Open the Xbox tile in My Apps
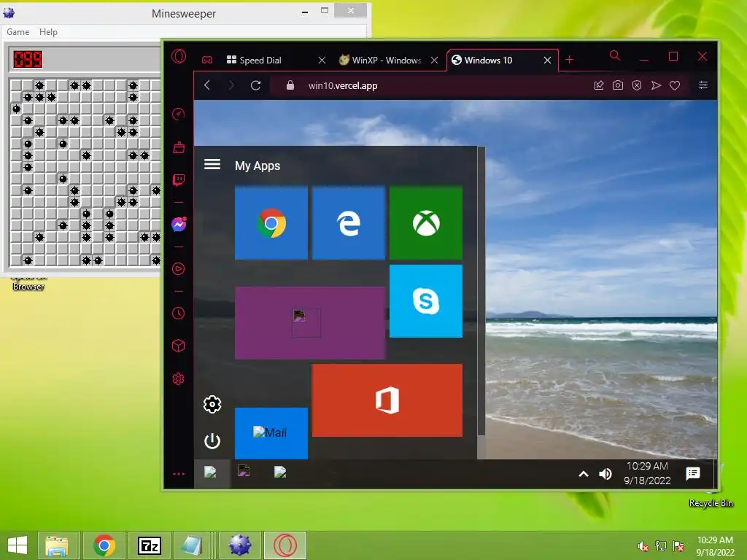747x560 pixels. (426, 223)
